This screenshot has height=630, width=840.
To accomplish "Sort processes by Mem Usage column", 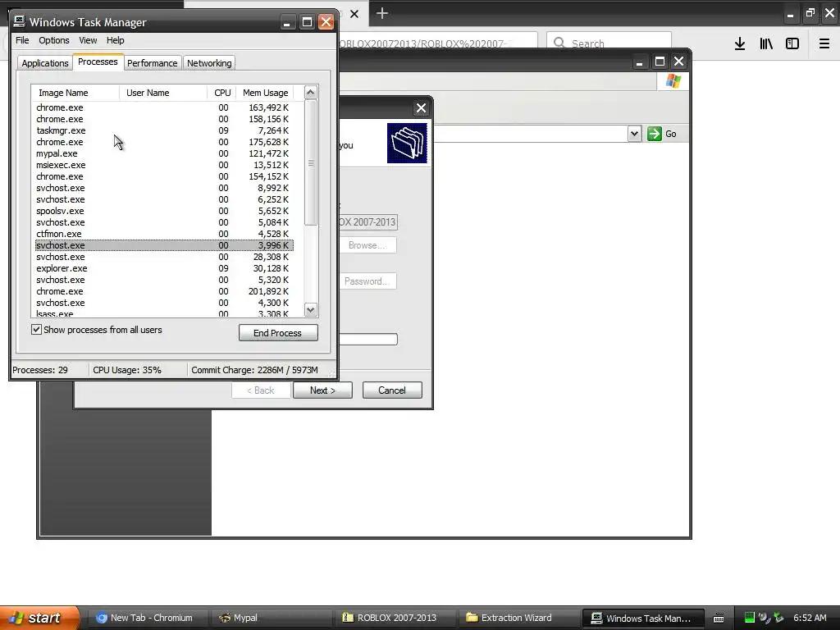I will 266,93.
